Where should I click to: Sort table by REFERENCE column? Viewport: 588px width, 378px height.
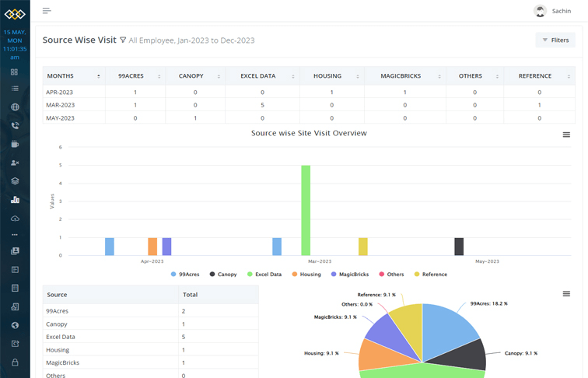click(x=539, y=75)
